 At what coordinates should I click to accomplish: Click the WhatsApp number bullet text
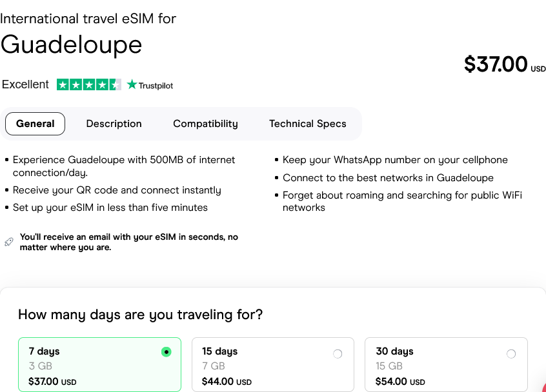[395, 160]
